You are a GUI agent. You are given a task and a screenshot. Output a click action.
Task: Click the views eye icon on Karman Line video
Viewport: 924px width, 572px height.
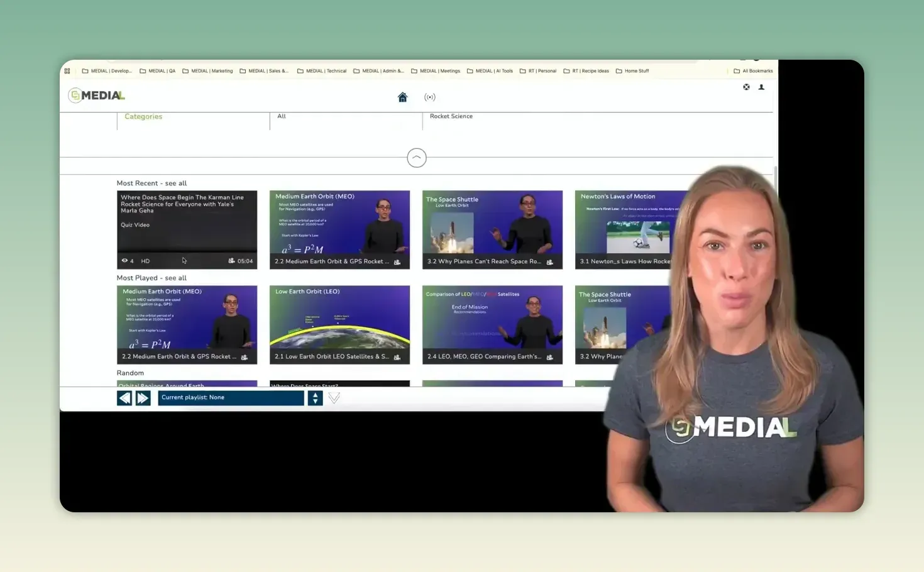[x=124, y=261]
